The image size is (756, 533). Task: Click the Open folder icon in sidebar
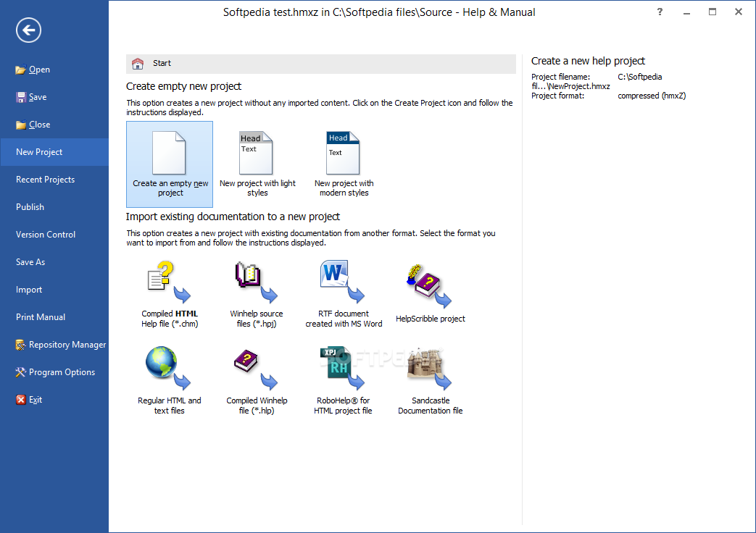coord(20,70)
